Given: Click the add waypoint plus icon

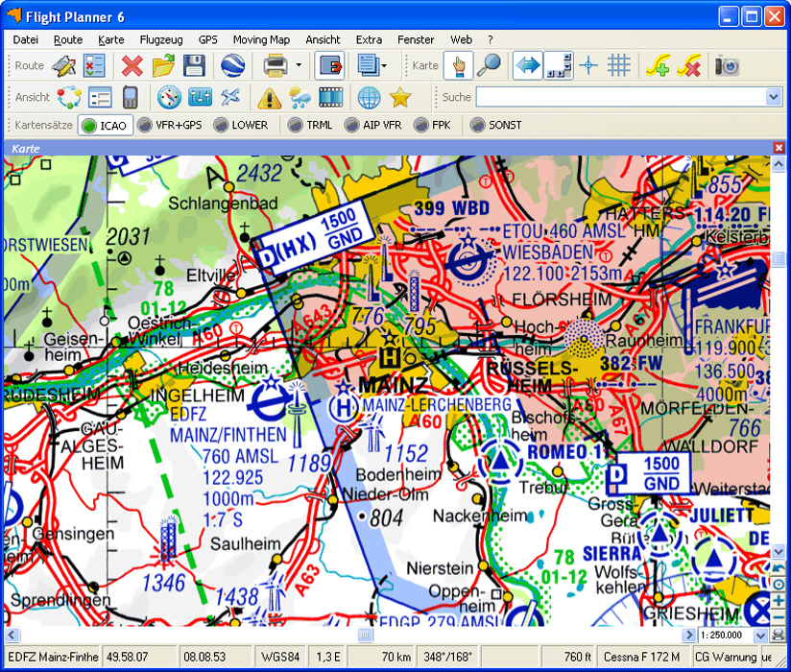Looking at the screenshot, I should coord(658,65).
